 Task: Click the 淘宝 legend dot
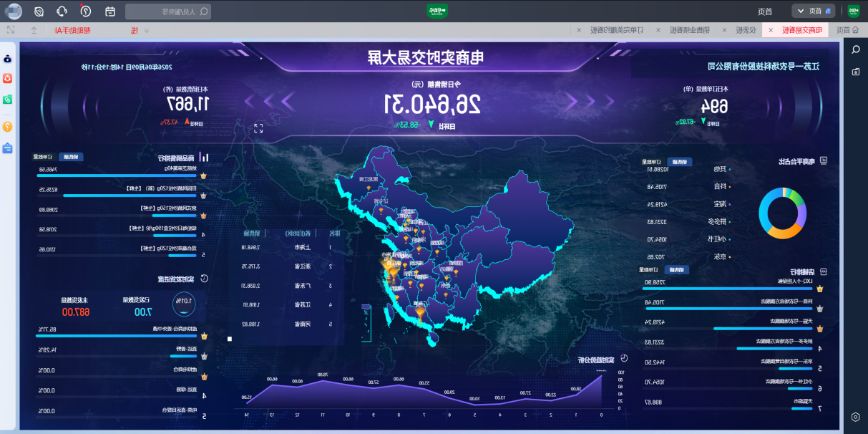click(729, 204)
